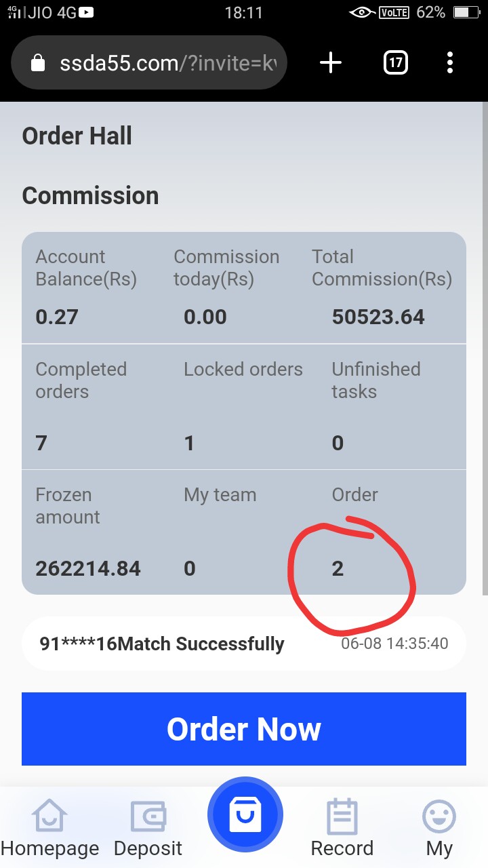488x868 pixels.
Task: Open the Deposit wallet tab
Action: [148, 829]
